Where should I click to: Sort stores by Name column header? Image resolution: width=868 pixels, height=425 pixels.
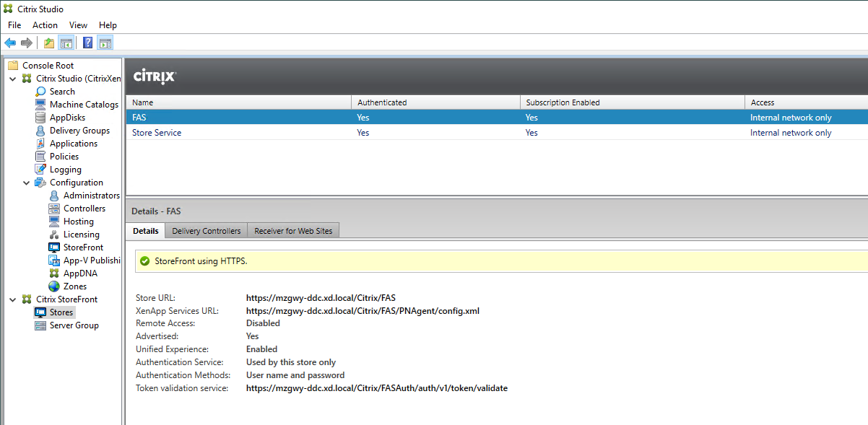point(238,102)
